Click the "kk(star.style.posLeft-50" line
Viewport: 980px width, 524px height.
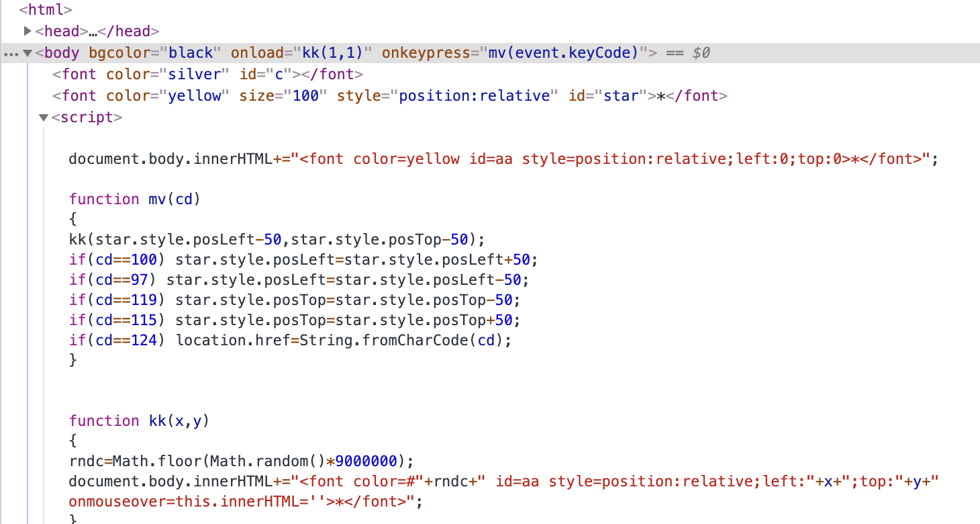(x=277, y=239)
